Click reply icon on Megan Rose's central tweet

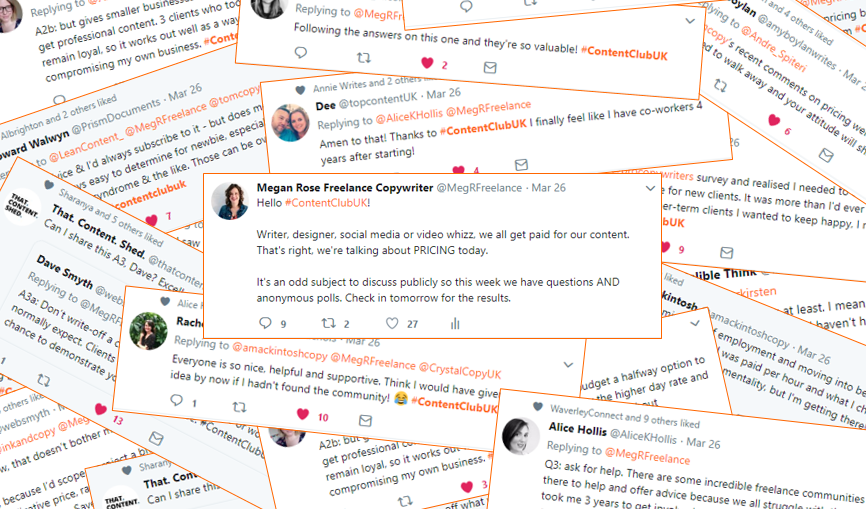click(x=265, y=323)
